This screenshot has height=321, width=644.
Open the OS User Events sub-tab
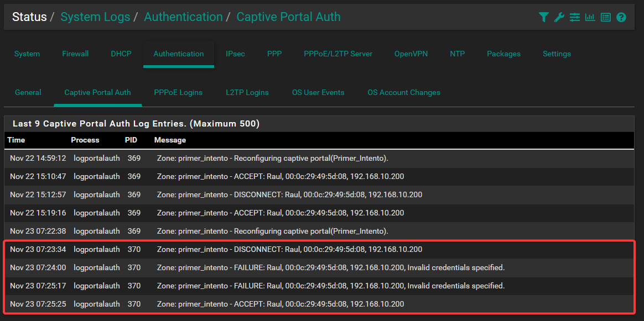318,92
